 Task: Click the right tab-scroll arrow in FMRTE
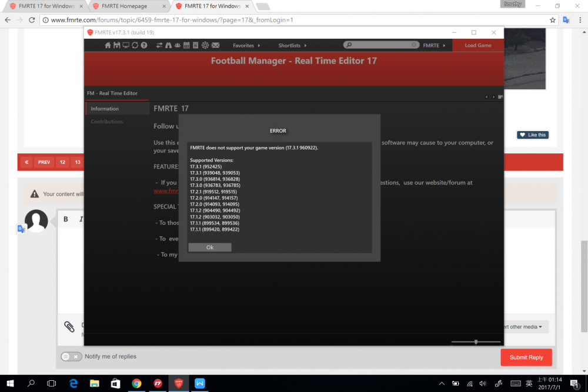point(493,97)
